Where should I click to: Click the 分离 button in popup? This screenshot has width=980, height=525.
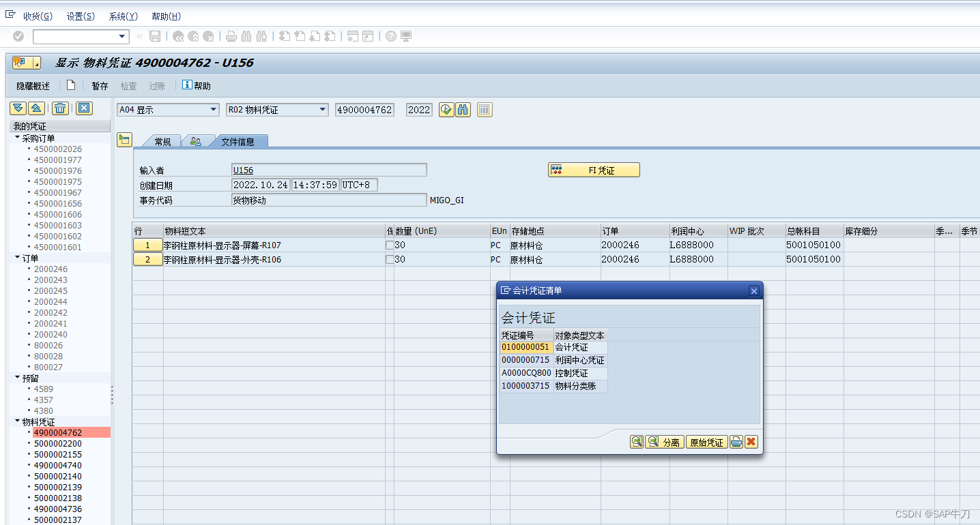tap(665, 442)
